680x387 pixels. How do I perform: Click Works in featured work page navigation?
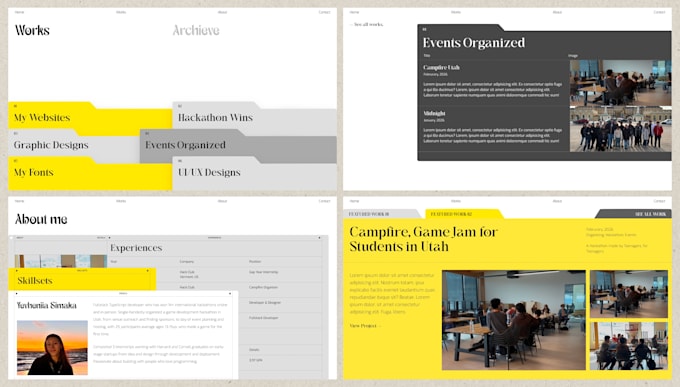coord(456,201)
